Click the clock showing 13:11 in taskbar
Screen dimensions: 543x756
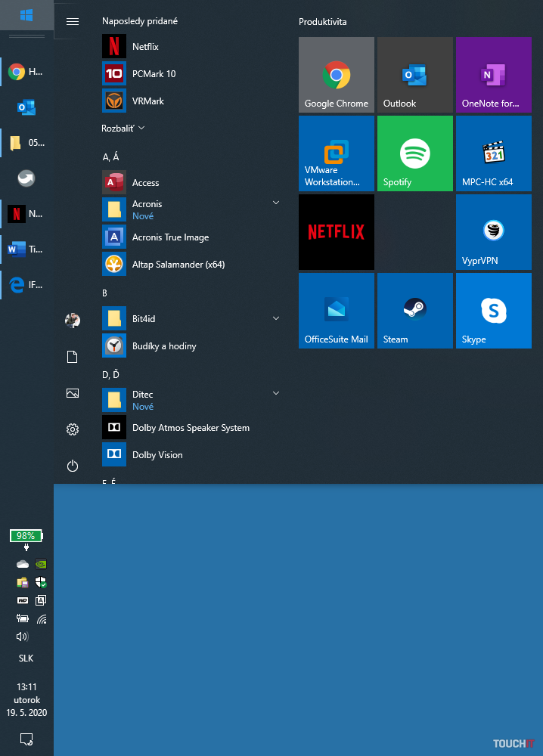pyautogui.click(x=26, y=699)
